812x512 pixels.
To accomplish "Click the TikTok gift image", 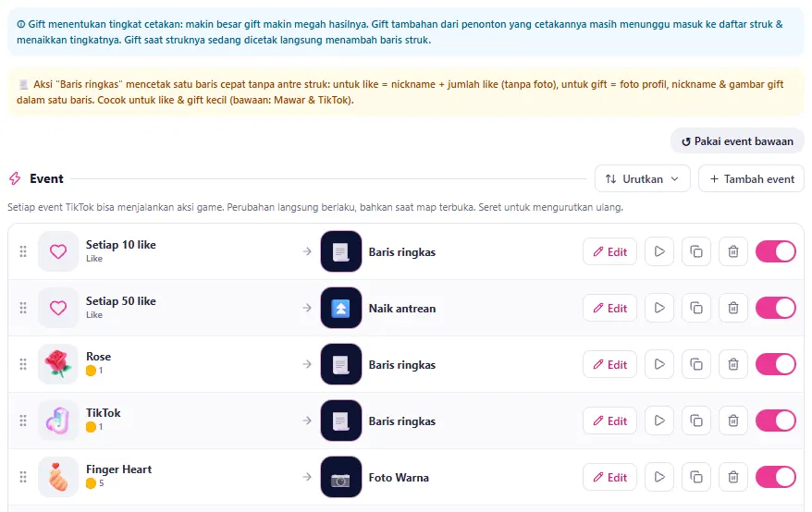I will click(x=58, y=421).
